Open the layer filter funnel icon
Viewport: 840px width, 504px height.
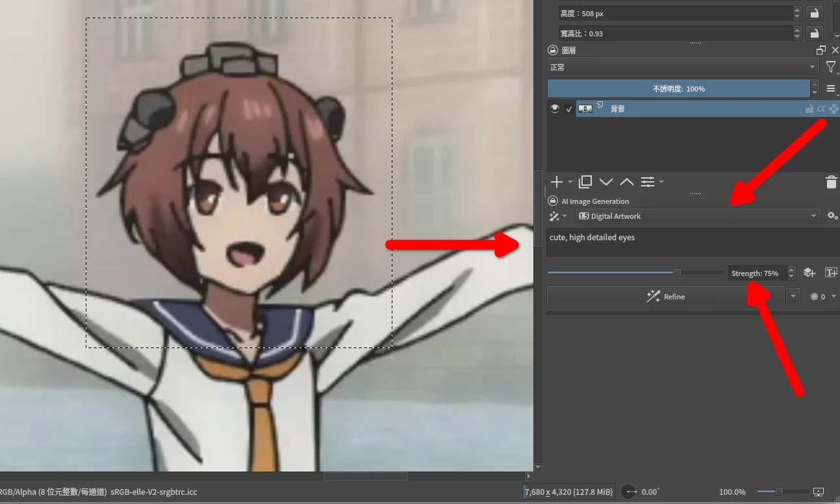831,67
